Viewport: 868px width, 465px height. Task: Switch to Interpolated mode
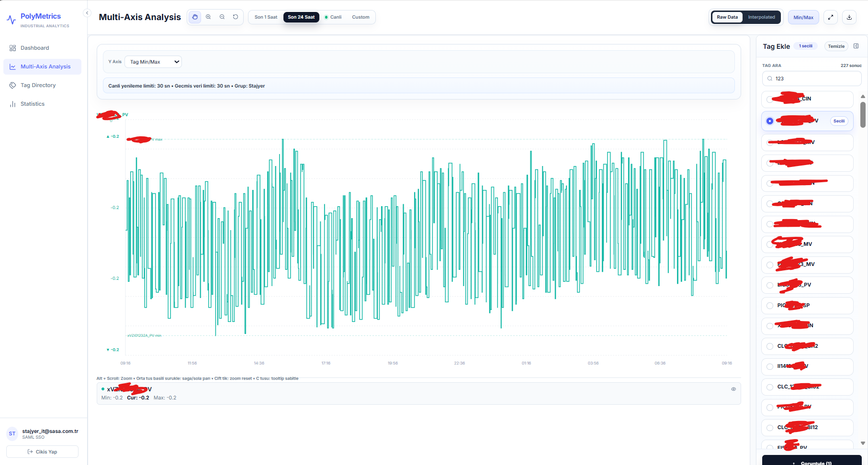761,17
